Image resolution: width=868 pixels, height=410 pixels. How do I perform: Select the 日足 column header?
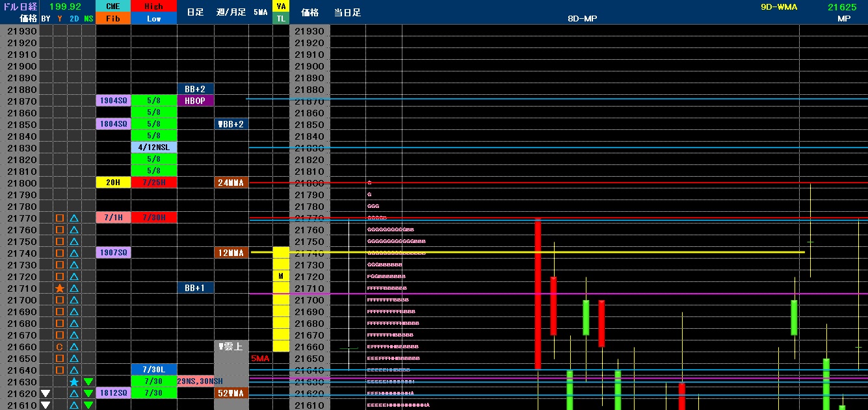(x=195, y=12)
